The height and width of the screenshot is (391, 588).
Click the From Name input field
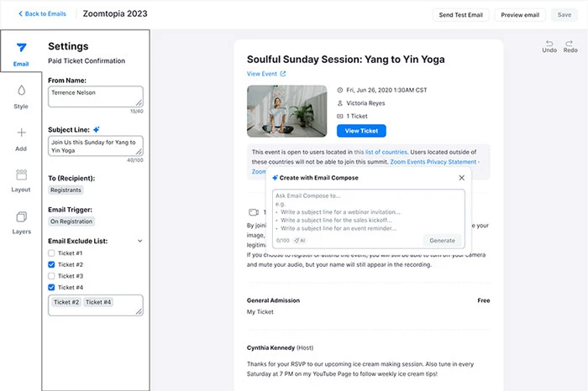click(95, 96)
